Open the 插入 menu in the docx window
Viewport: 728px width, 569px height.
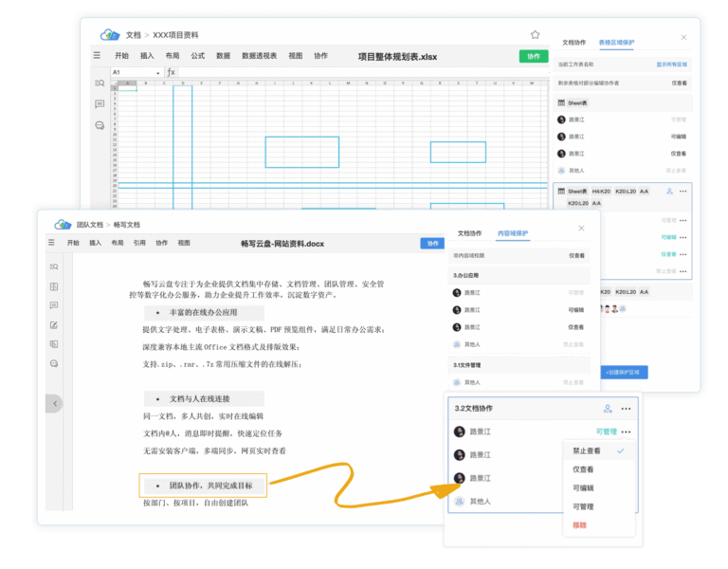(x=95, y=243)
